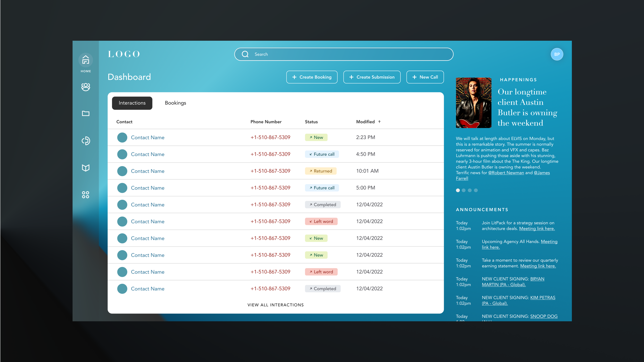Click the Home icon in sidebar
The width and height of the screenshot is (644, 362).
[86, 60]
